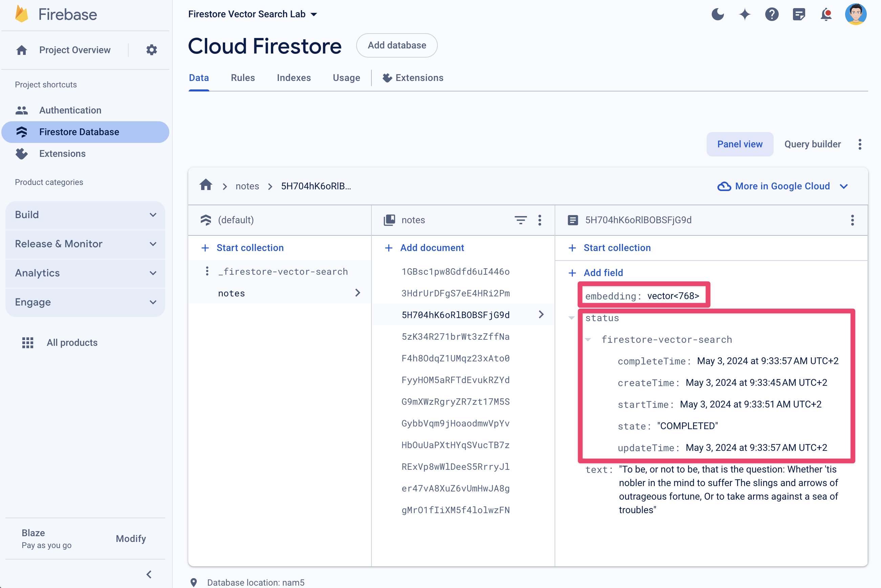This screenshot has width=881, height=588.
Task: Click the Extensions puzzle piece icon
Action: 386,78
